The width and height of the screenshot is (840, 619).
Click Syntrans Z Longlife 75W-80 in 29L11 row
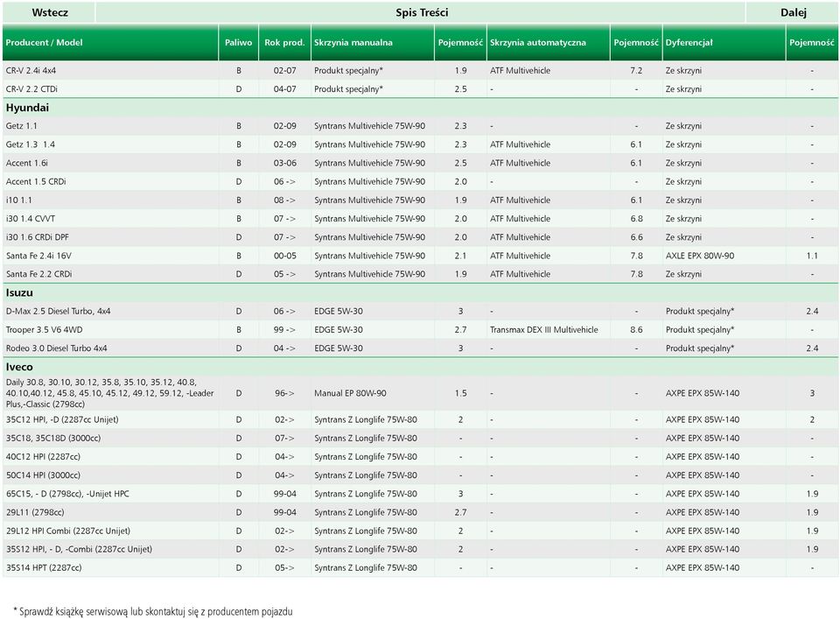click(366, 512)
